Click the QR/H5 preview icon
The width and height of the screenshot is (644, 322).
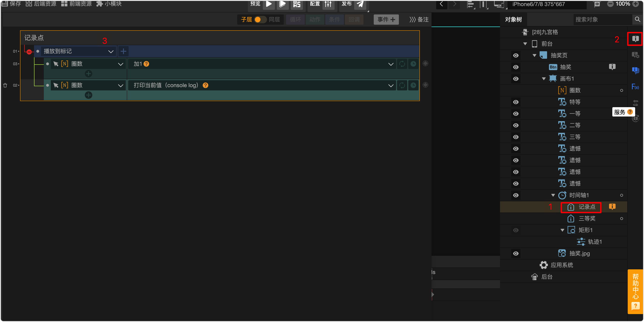(297, 4)
